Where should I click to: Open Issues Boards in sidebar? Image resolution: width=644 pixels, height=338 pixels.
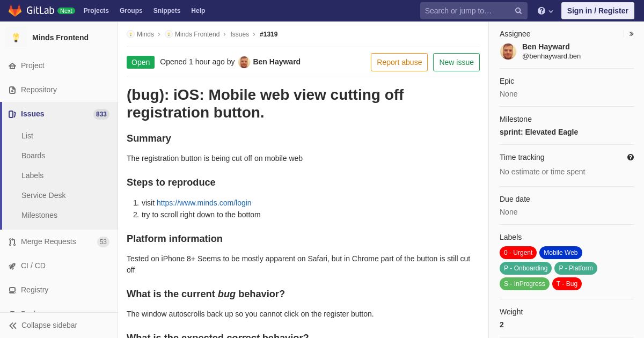33,156
